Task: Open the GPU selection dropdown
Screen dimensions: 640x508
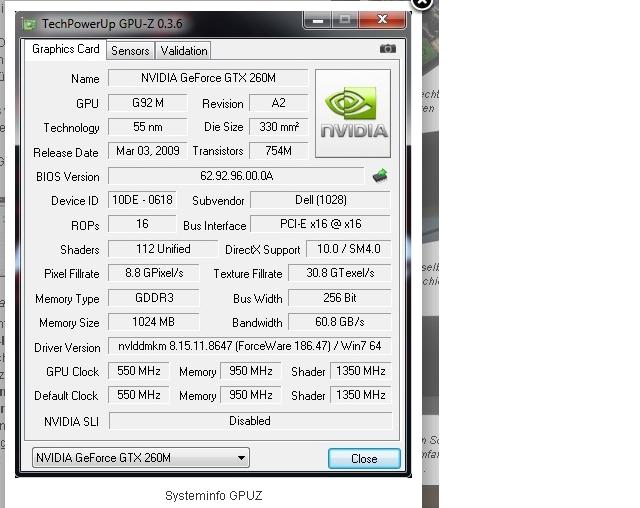Action: point(141,457)
